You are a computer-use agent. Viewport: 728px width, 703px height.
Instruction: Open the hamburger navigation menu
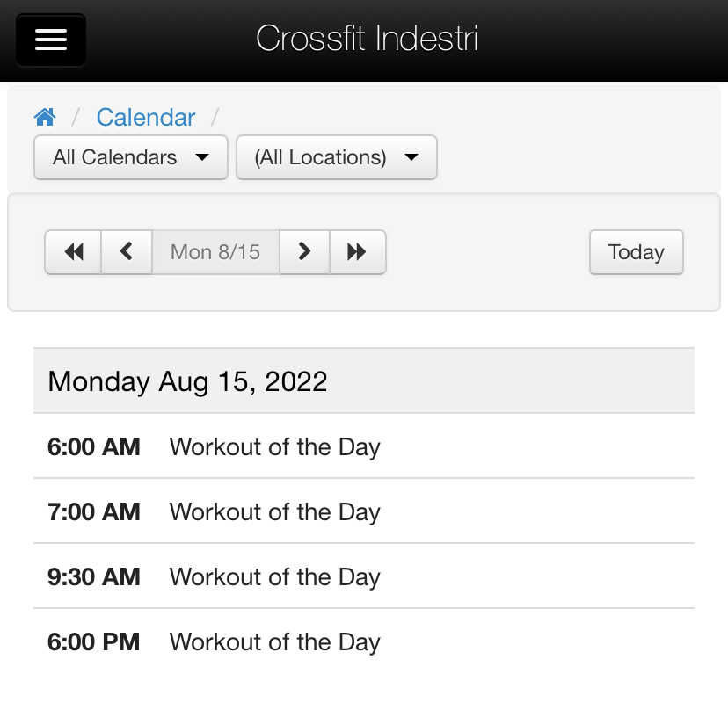pos(51,40)
